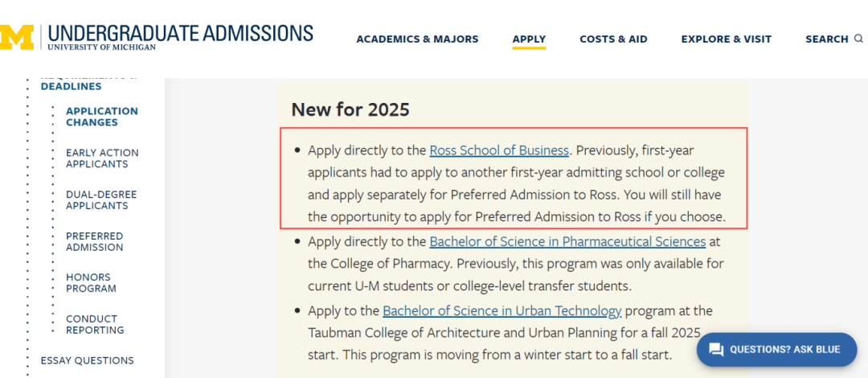Go to Early Action Applicants page
868x378 pixels.
click(x=102, y=158)
